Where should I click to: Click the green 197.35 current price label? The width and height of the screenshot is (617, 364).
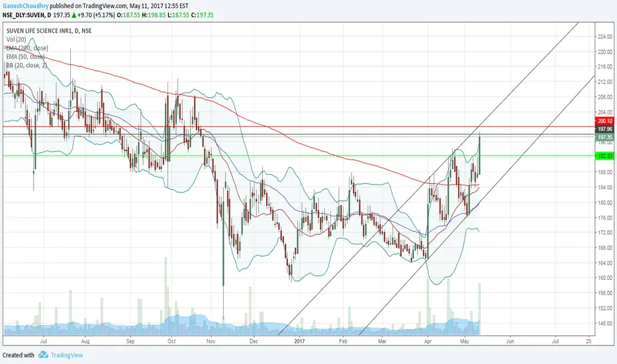coord(605,138)
